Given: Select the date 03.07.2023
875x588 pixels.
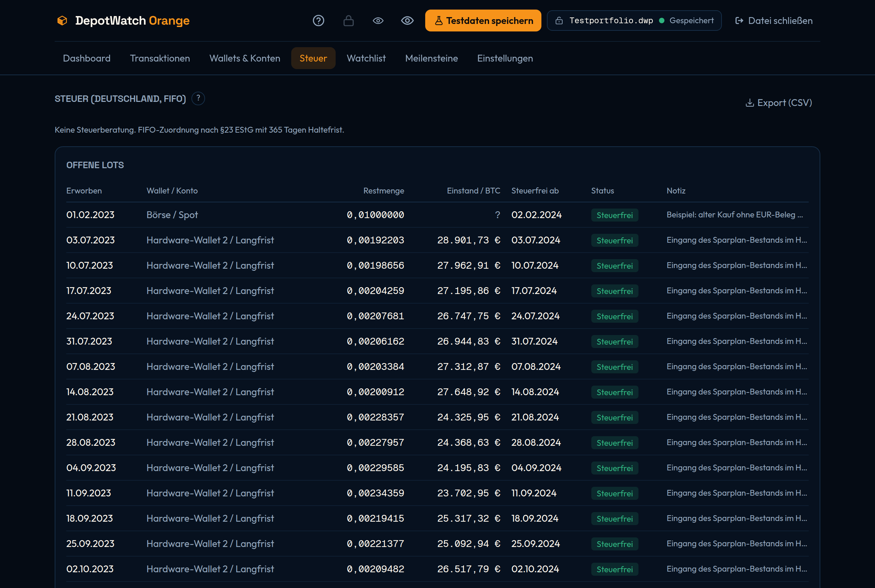Looking at the screenshot, I should (91, 240).
